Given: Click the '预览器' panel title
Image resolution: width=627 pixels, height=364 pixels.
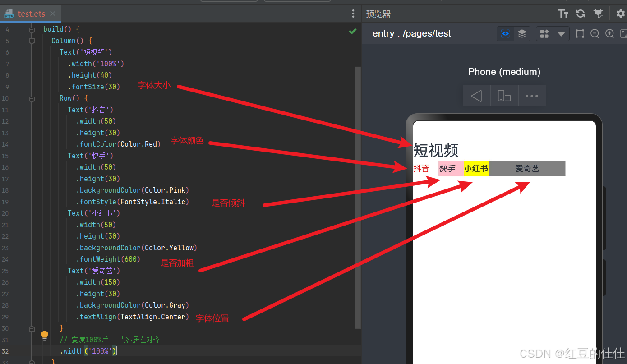Looking at the screenshot, I should (378, 14).
